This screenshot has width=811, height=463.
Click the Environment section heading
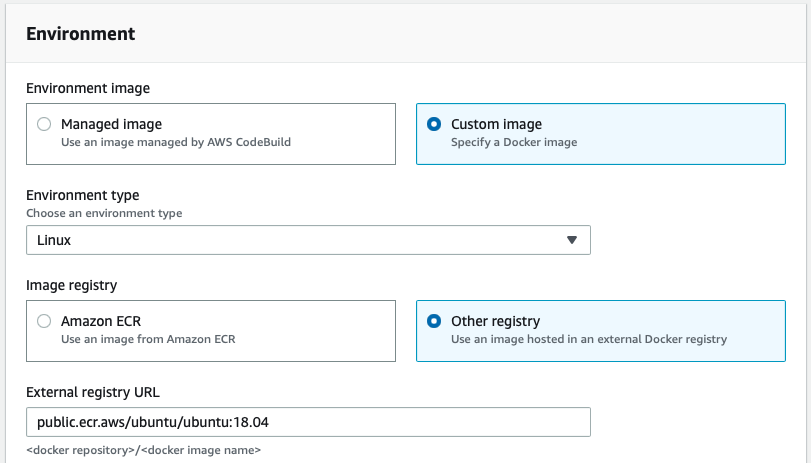(x=80, y=33)
